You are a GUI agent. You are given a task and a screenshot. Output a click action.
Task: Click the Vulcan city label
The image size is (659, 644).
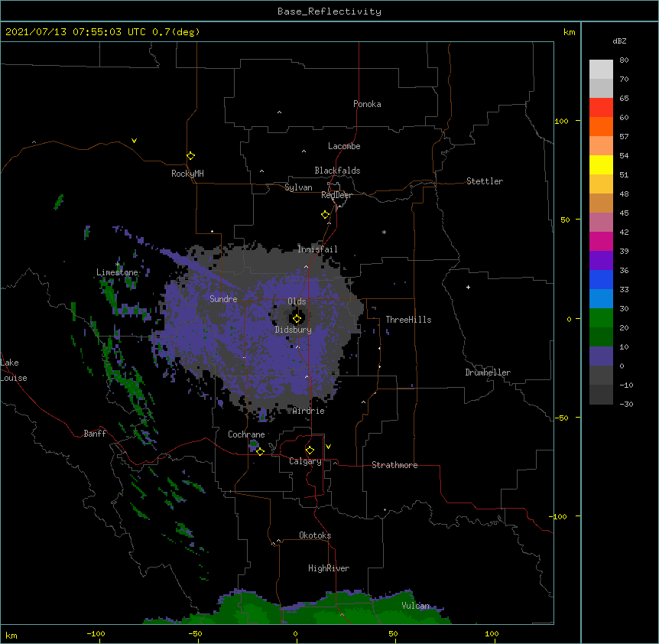point(416,606)
